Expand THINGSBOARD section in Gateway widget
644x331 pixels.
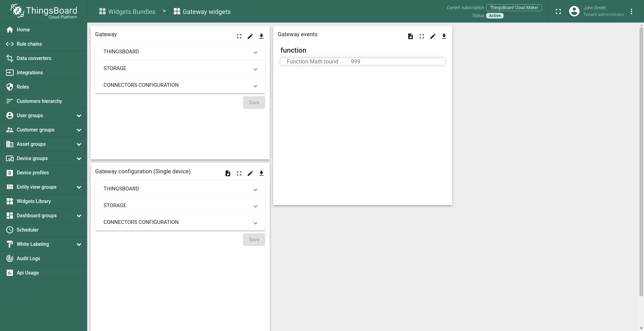pyautogui.click(x=180, y=52)
